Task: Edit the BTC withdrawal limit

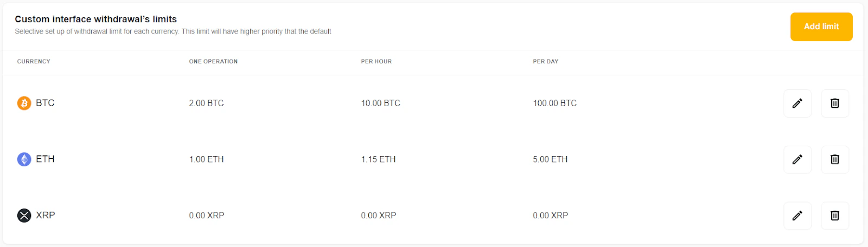Action: click(797, 103)
